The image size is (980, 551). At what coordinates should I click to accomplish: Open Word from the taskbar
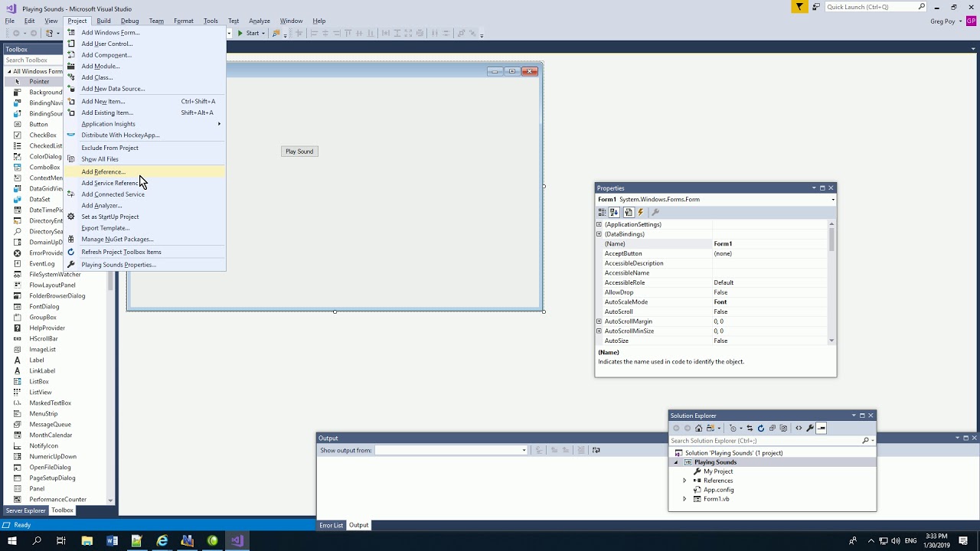112,541
